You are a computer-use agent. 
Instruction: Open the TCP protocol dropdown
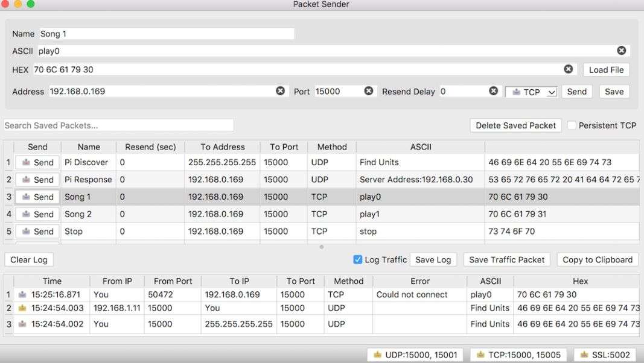[x=531, y=92]
